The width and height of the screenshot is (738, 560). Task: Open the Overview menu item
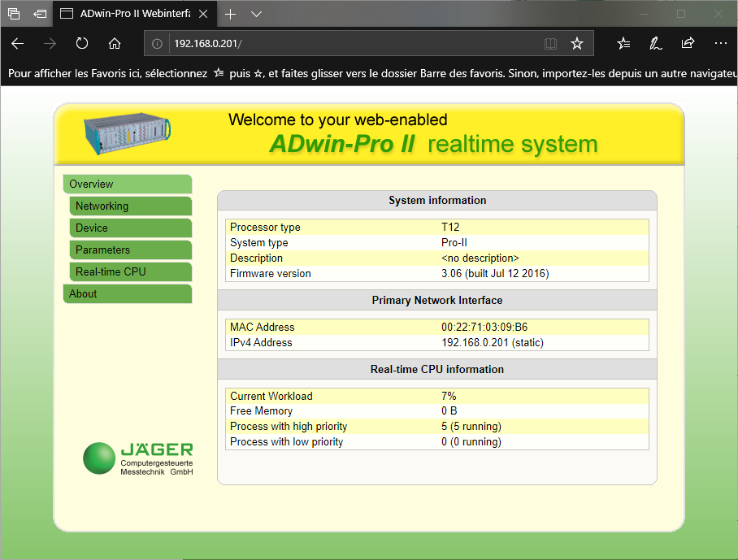pyautogui.click(x=128, y=184)
